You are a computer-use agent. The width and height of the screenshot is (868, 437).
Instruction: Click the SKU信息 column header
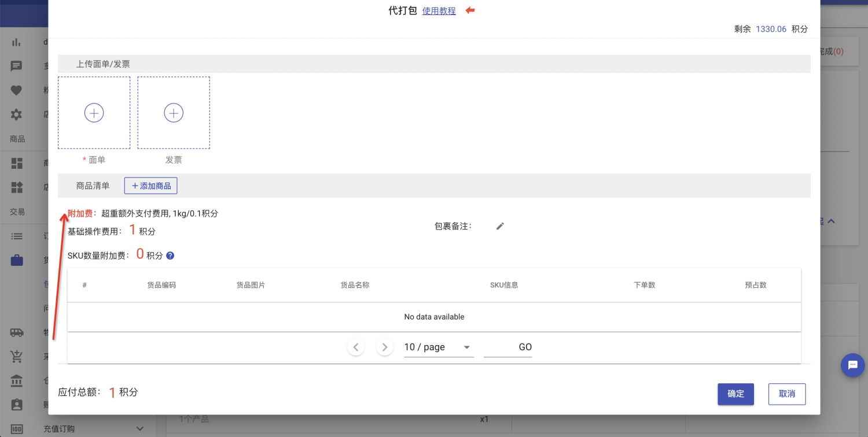click(x=504, y=285)
